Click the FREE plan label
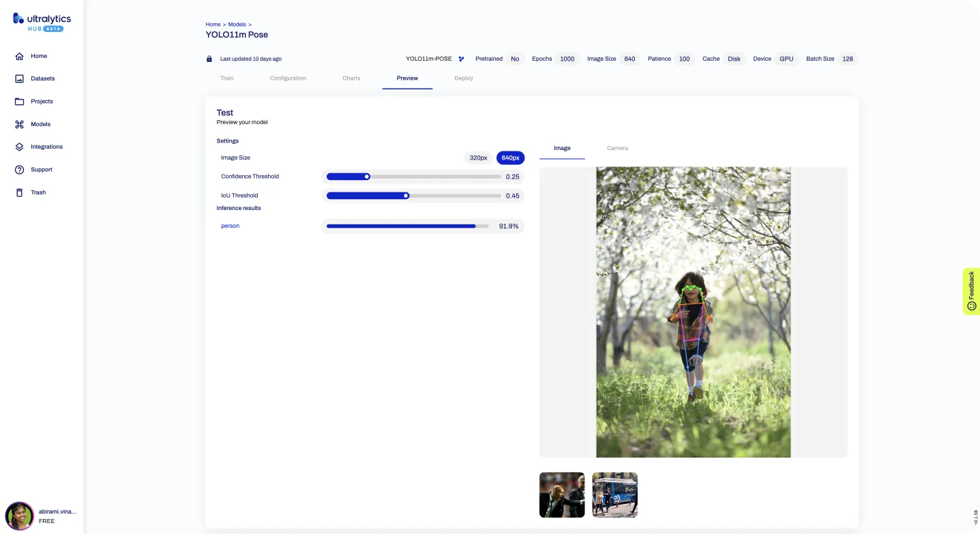980x534 pixels. tap(47, 521)
